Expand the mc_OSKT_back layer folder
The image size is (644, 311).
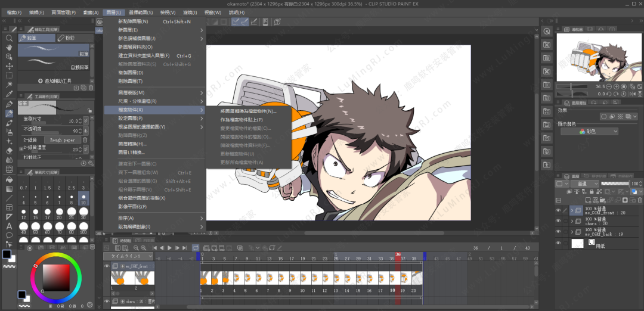572,232
